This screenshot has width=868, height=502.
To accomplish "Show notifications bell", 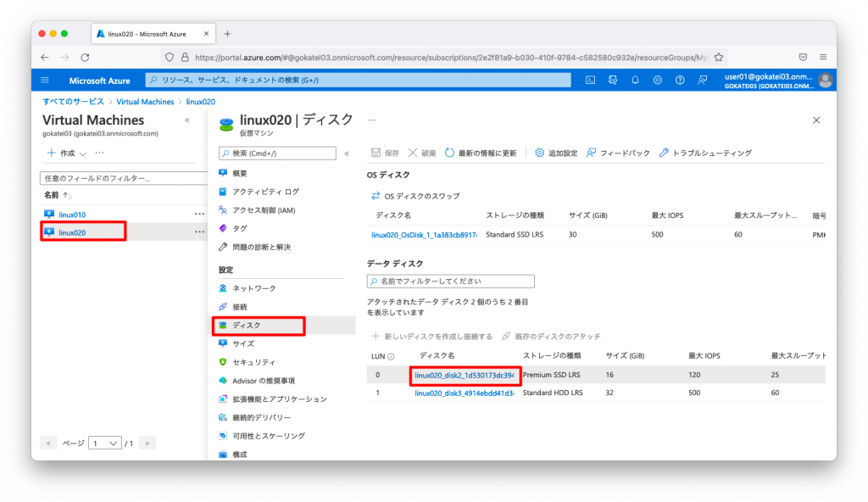I will (x=635, y=81).
